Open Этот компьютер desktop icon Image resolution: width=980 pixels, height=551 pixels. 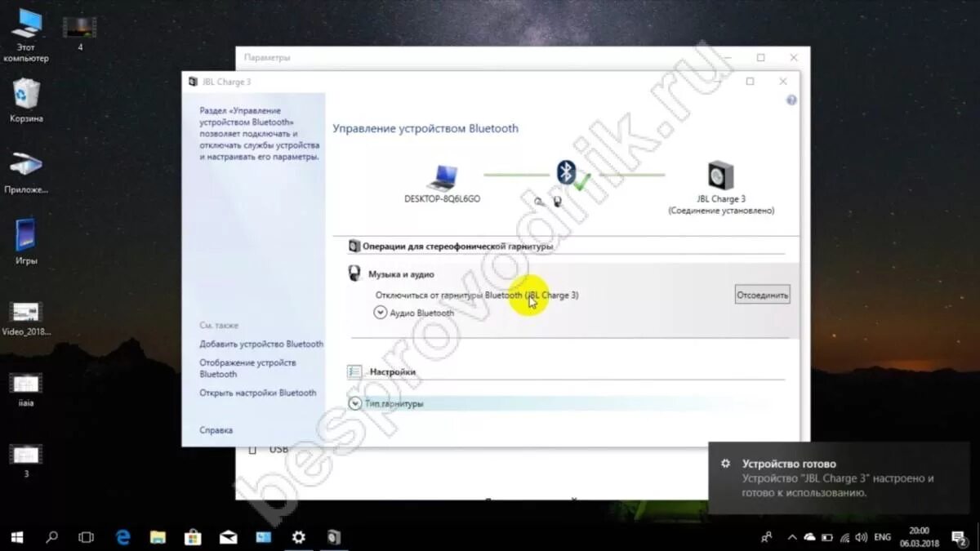click(25, 37)
